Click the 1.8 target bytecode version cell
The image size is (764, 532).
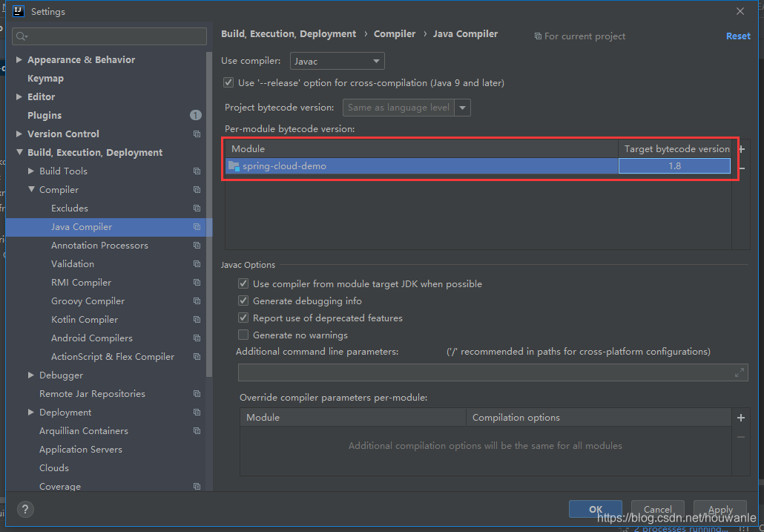click(x=674, y=166)
